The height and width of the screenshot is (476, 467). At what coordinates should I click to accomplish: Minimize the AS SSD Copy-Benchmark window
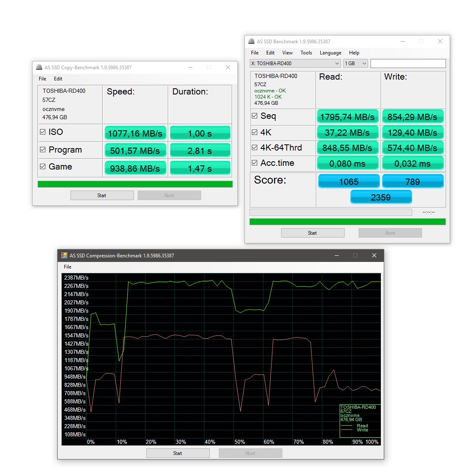click(190, 67)
